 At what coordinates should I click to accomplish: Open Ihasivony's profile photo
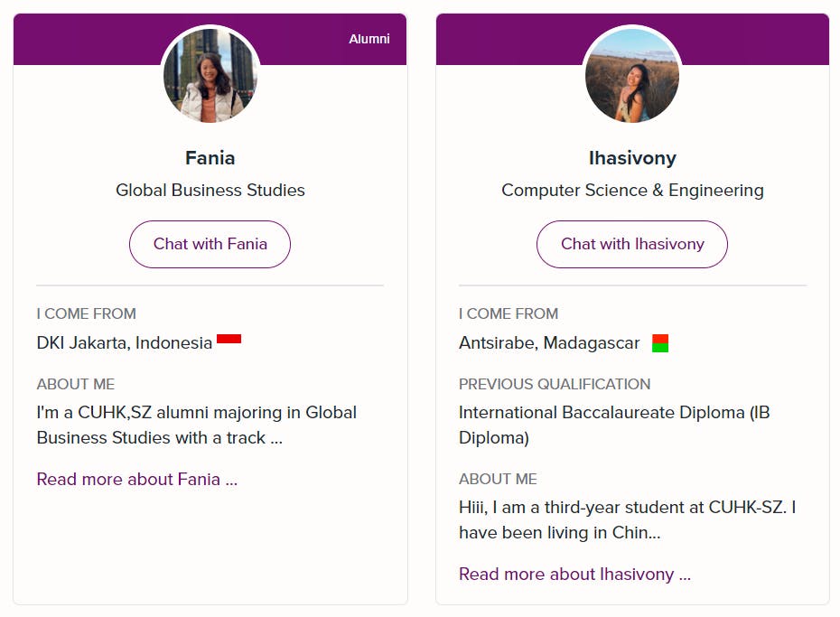click(632, 76)
